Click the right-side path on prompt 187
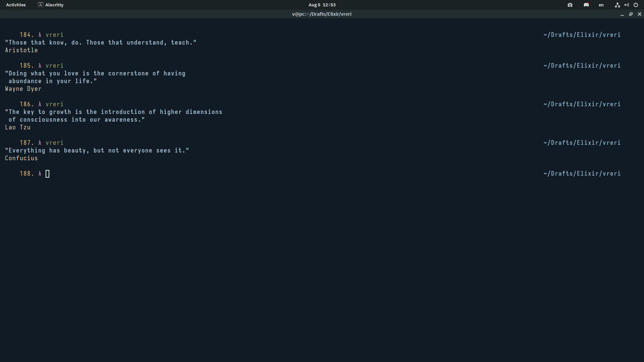 (582, 143)
